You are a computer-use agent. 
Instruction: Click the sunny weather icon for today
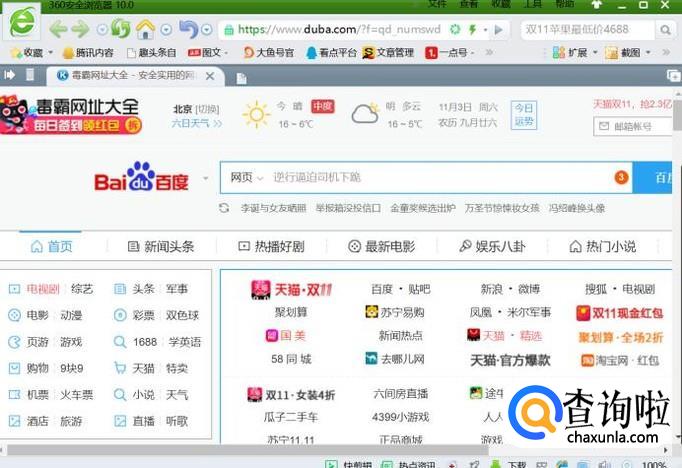pyautogui.click(x=256, y=115)
